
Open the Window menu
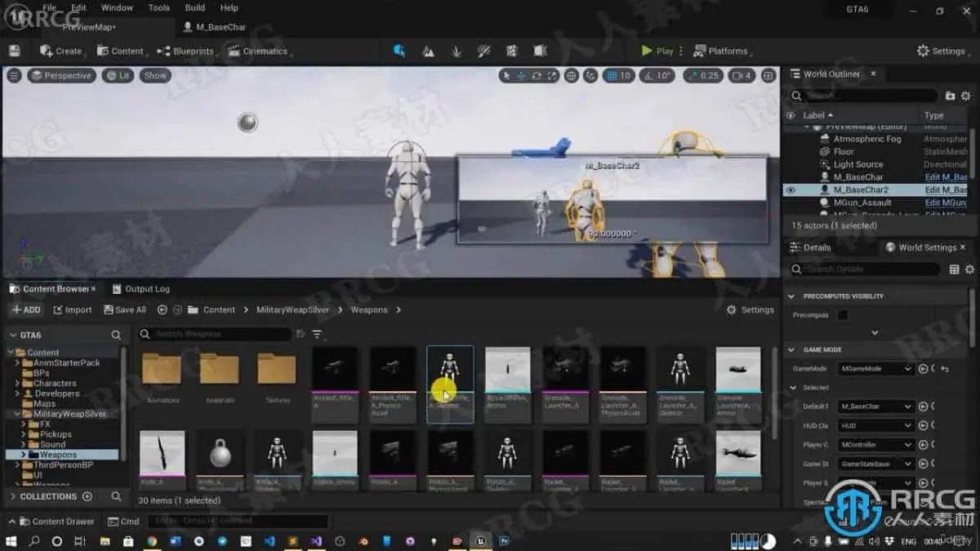click(x=117, y=7)
